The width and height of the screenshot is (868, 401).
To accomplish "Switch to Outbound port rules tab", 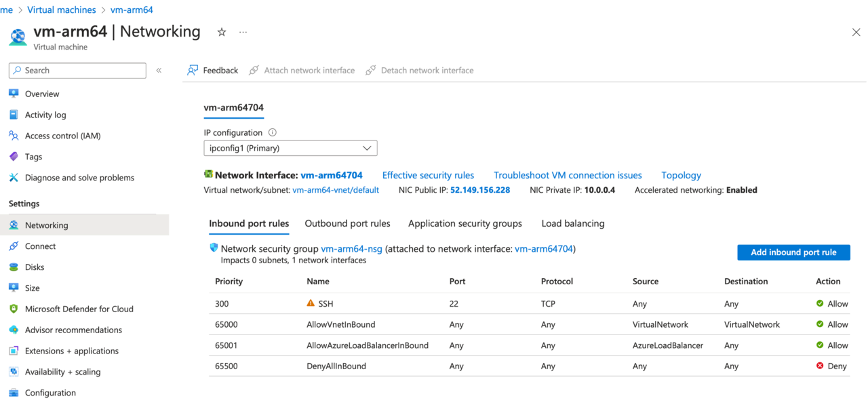I will pyautogui.click(x=347, y=223).
